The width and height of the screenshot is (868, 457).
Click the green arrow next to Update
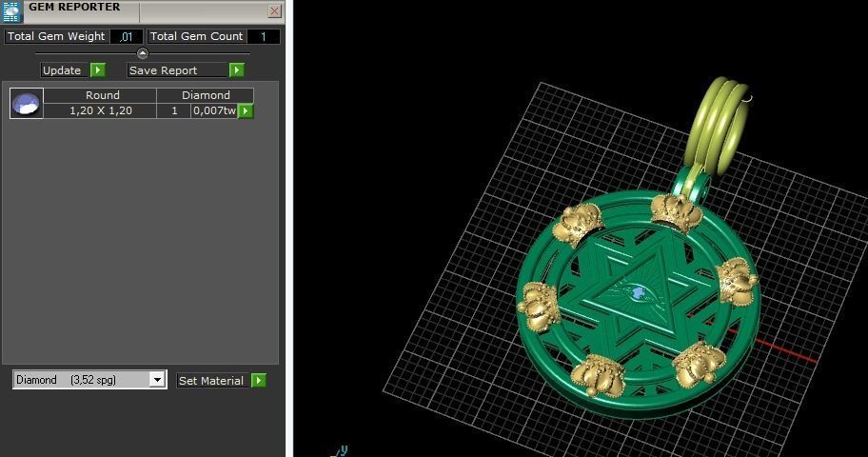click(97, 70)
